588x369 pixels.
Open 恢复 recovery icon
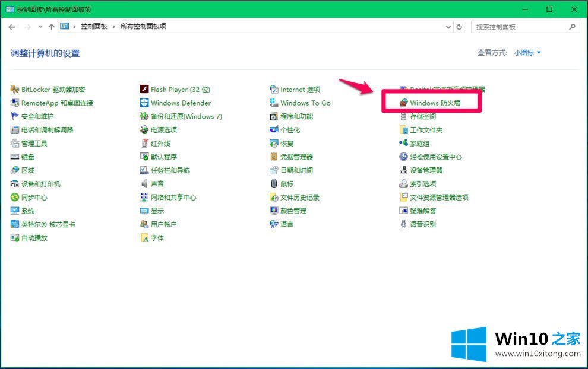[274, 143]
